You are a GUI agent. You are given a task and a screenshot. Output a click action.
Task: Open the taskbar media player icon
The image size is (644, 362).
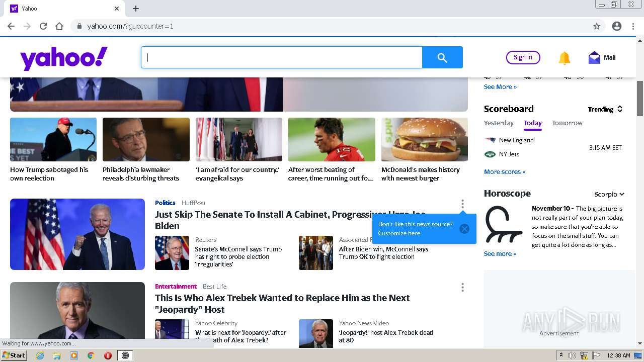click(74, 355)
